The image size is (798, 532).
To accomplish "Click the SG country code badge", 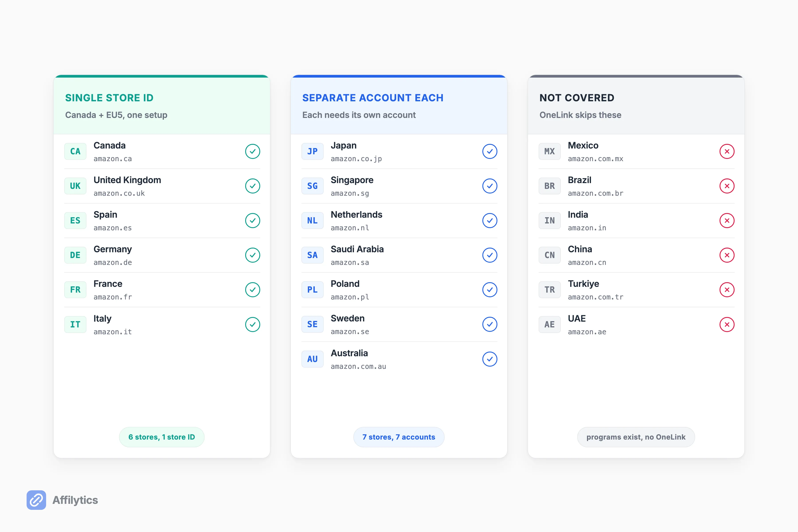I will point(313,186).
